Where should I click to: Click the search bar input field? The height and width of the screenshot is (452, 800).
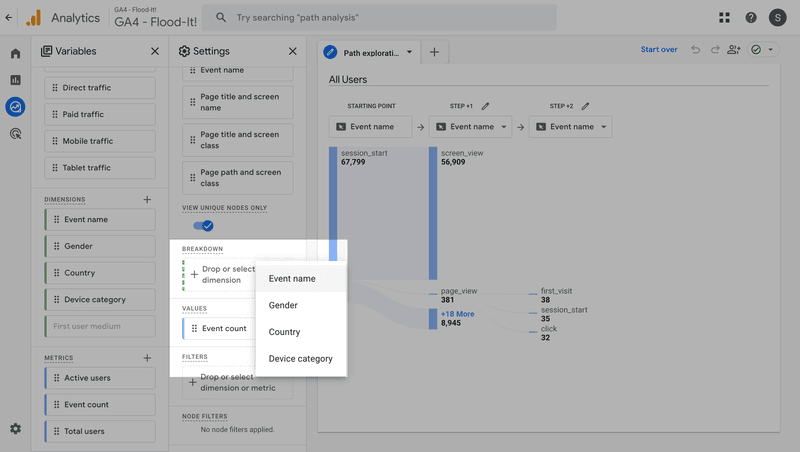coord(380,17)
